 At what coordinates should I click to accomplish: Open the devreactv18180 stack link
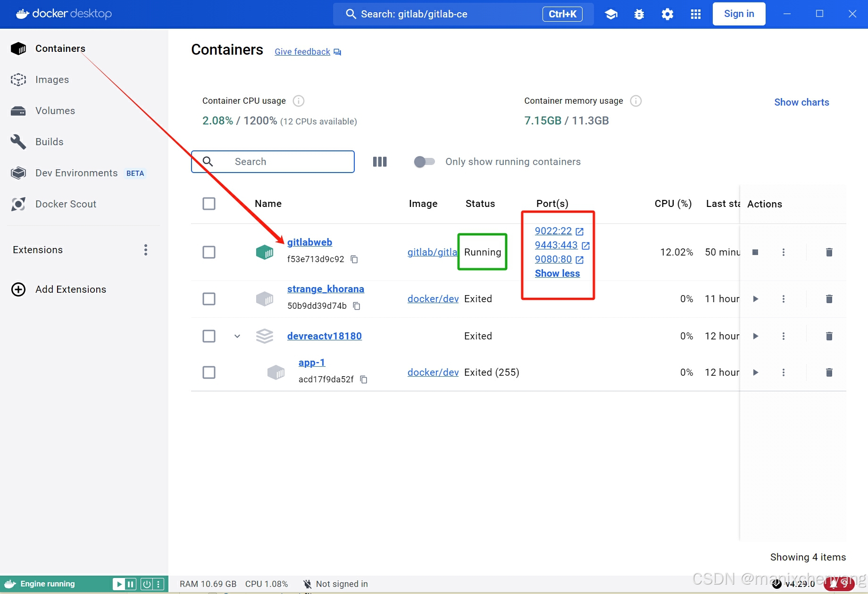pyautogui.click(x=325, y=336)
